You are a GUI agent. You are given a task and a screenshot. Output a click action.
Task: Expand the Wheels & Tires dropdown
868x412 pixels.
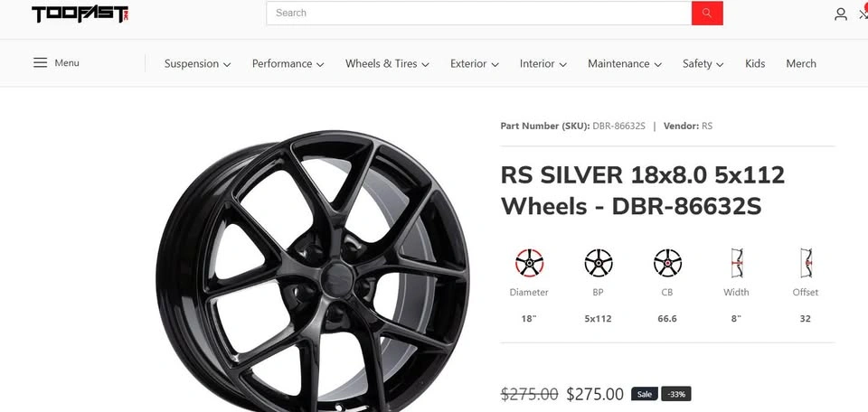pyautogui.click(x=388, y=63)
